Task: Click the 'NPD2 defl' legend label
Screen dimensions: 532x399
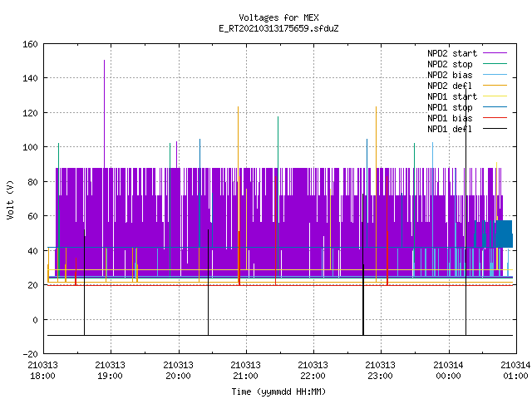Action: [x=450, y=86]
